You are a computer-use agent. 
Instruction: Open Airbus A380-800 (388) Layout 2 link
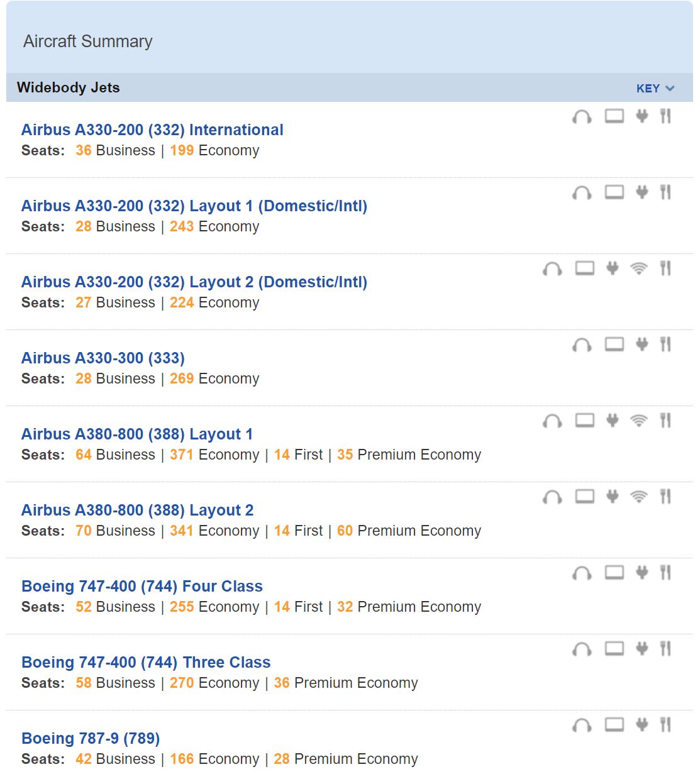[138, 510]
